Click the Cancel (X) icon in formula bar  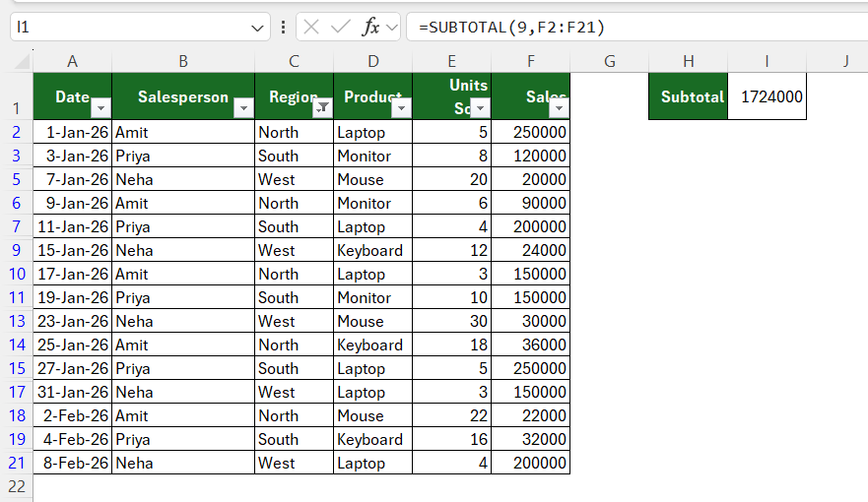click(311, 27)
